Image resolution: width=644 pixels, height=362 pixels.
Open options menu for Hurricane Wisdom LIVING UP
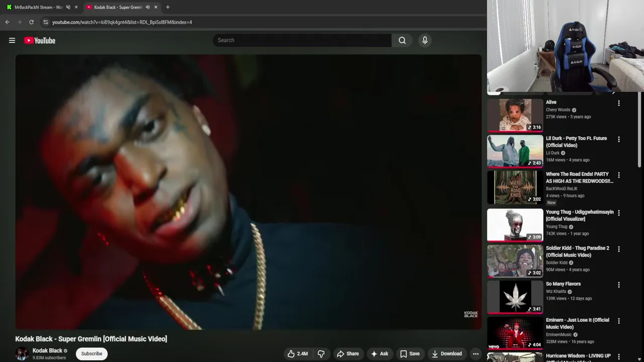tap(619, 357)
